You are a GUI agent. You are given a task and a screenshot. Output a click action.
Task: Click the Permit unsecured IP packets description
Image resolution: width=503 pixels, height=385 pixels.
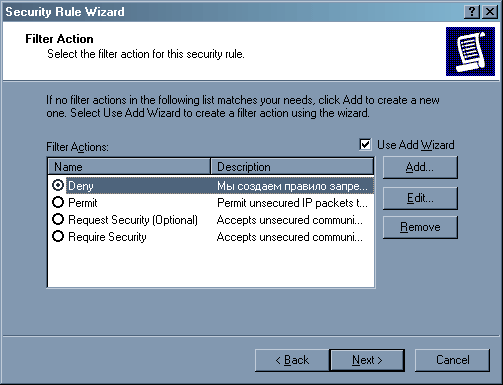tap(292, 203)
